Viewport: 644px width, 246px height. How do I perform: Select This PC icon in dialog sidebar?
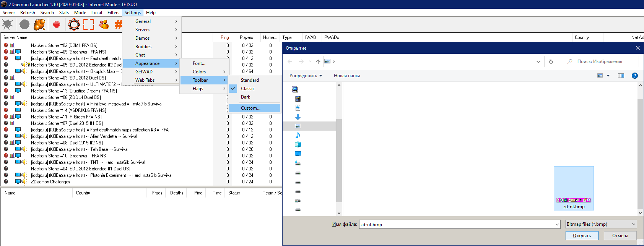[x=295, y=89]
